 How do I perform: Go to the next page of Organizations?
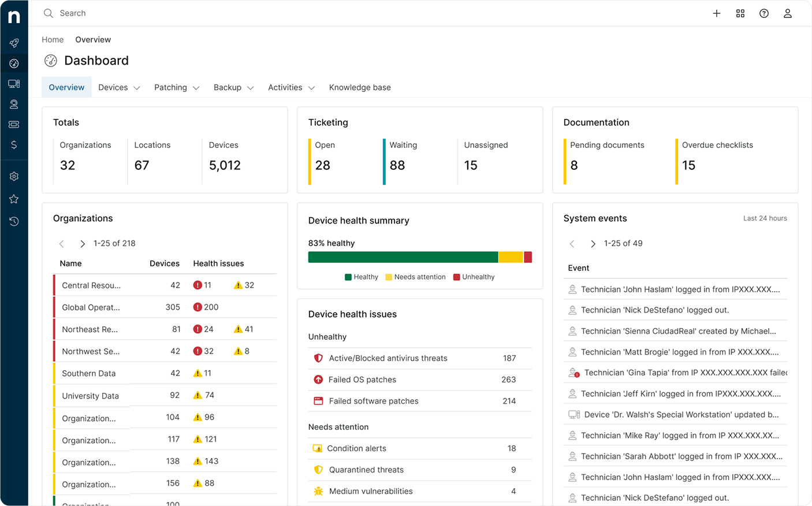tap(82, 244)
